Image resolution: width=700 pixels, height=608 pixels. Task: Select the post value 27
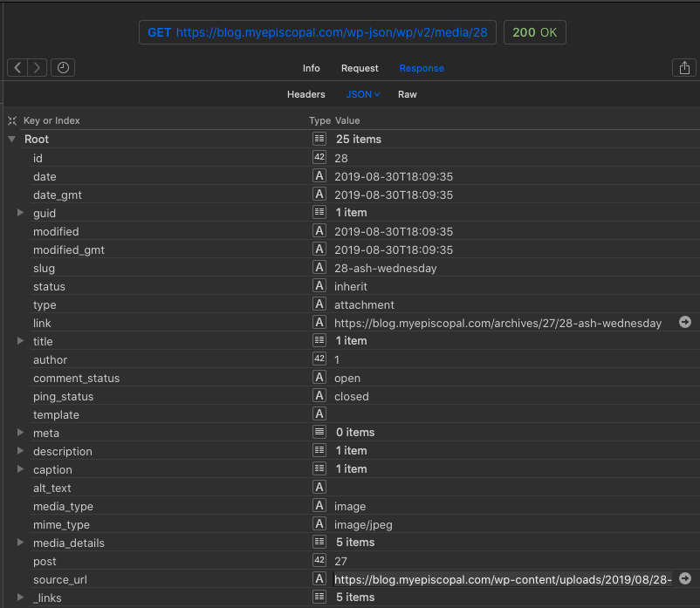click(x=340, y=561)
